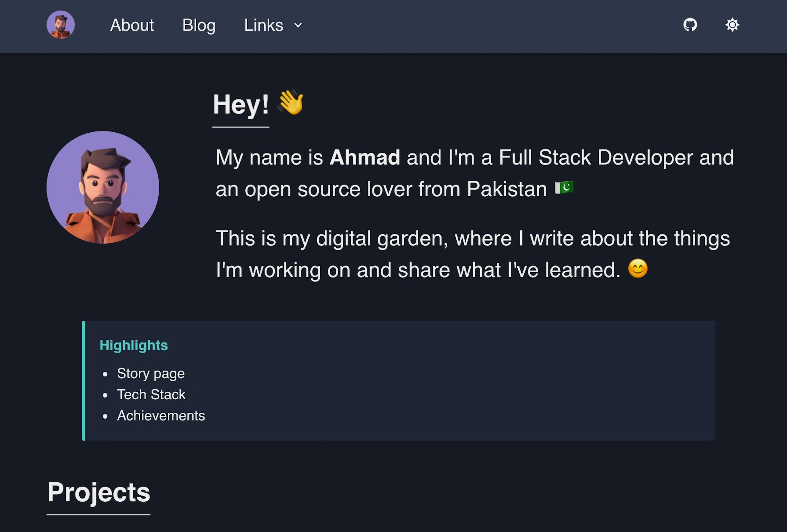787x532 pixels.
Task: Visit the Achievements link
Action: pos(161,416)
